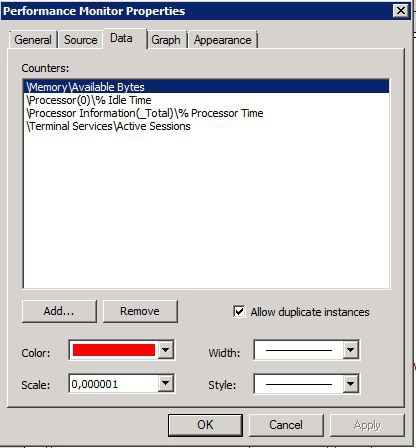This screenshot has width=416, height=448.
Task: Expand the Scale dropdown arrow
Action: pyautogui.click(x=166, y=383)
